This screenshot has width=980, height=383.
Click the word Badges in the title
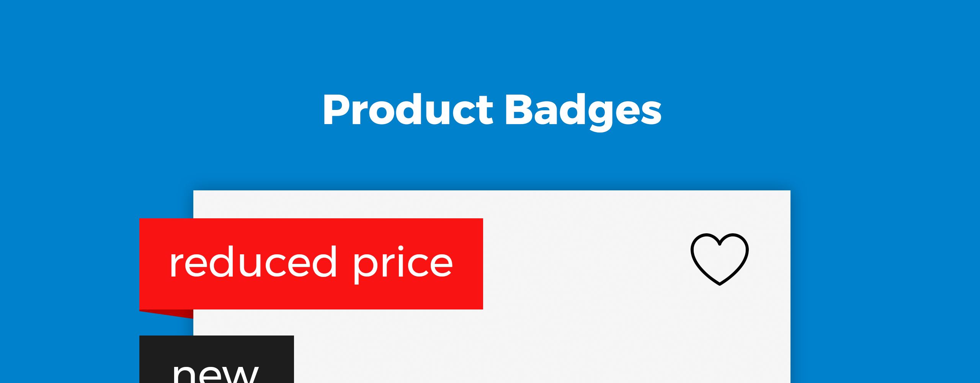[583, 110]
